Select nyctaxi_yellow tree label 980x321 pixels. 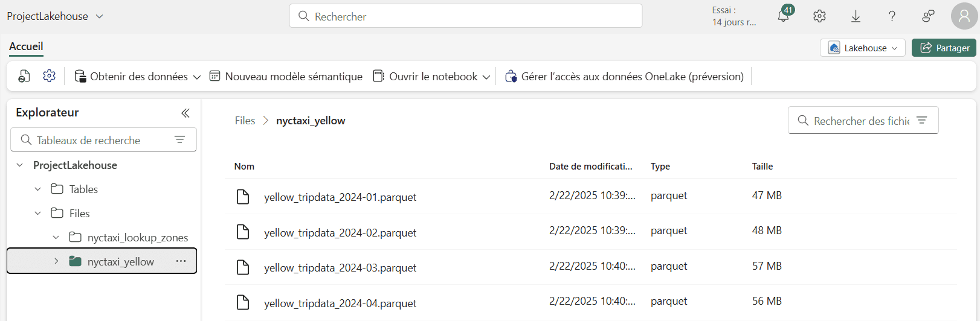[x=121, y=261]
